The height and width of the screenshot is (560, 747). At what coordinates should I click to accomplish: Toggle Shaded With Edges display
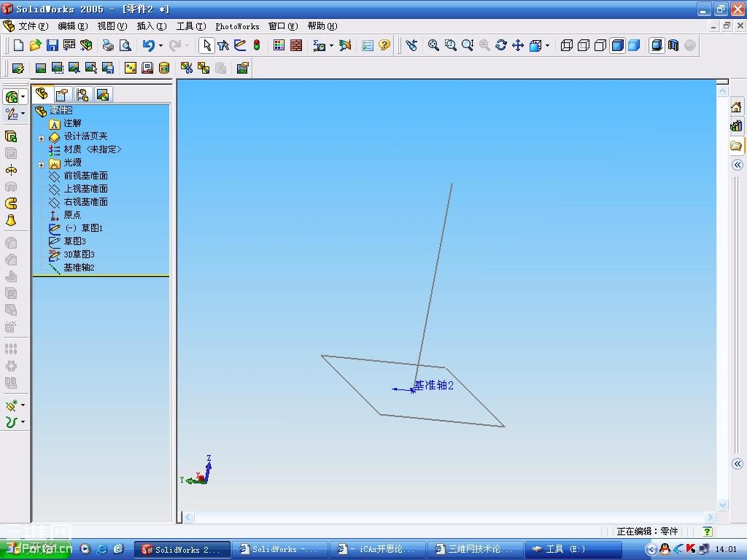617,45
